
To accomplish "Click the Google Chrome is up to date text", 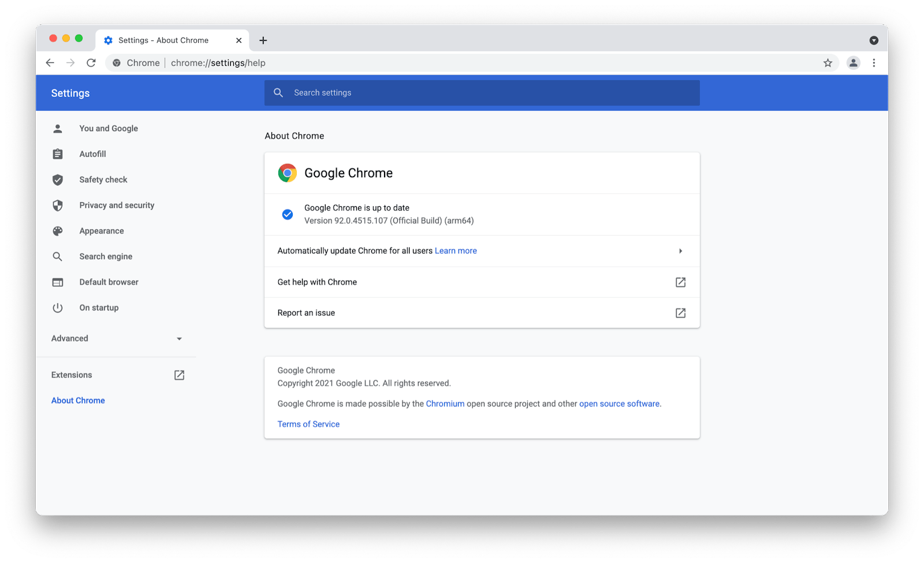I will [357, 208].
